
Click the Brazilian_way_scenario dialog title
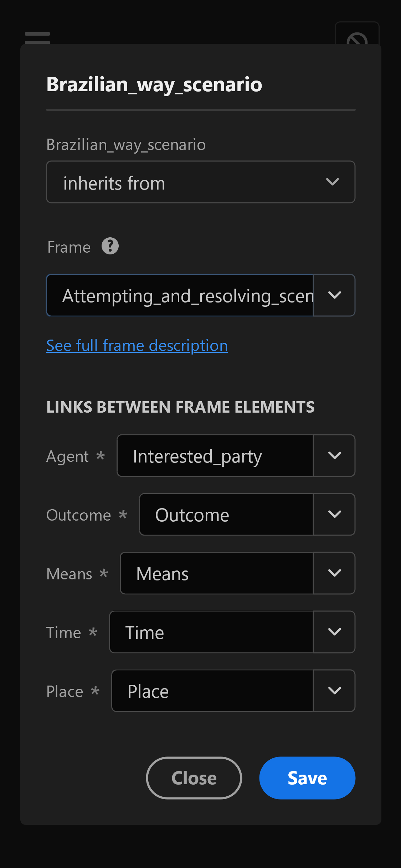click(x=154, y=85)
